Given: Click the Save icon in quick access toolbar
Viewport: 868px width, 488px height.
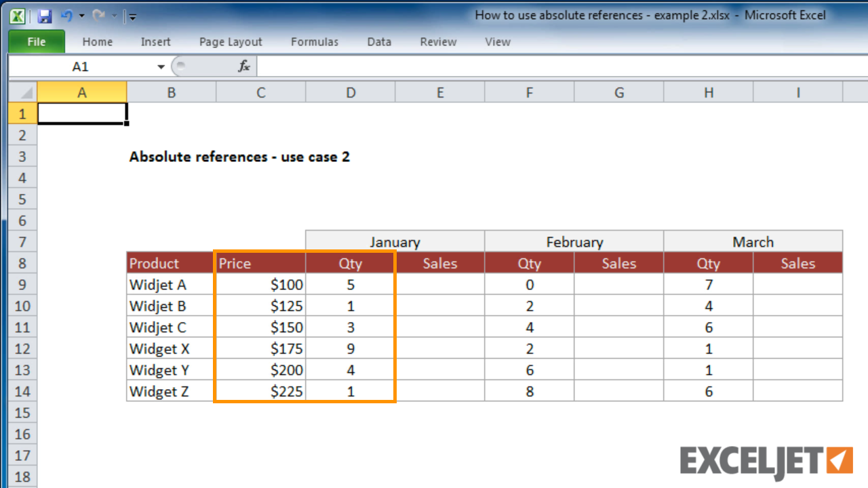Looking at the screenshot, I should (45, 16).
